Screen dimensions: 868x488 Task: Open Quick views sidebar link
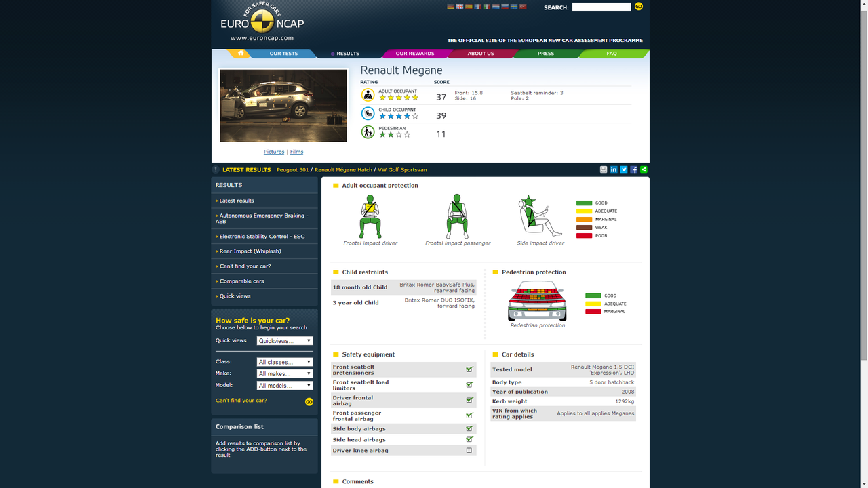(x=235, y=296)
